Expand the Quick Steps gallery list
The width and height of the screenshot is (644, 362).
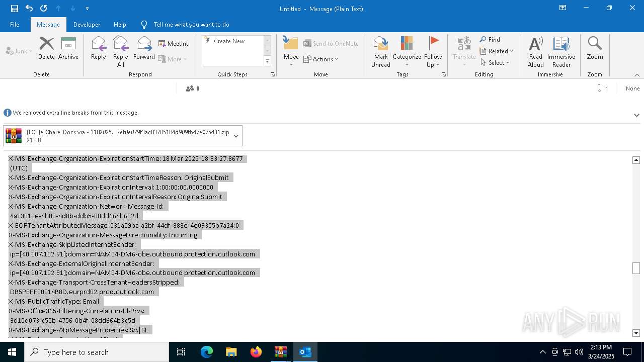(267, 61)
